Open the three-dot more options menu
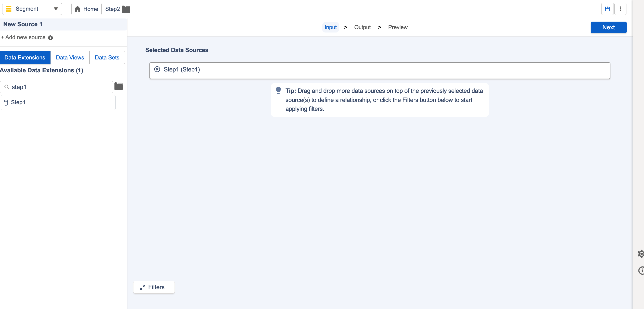Image resolution: width=644 pixels, height=309 pixels. 620,9
